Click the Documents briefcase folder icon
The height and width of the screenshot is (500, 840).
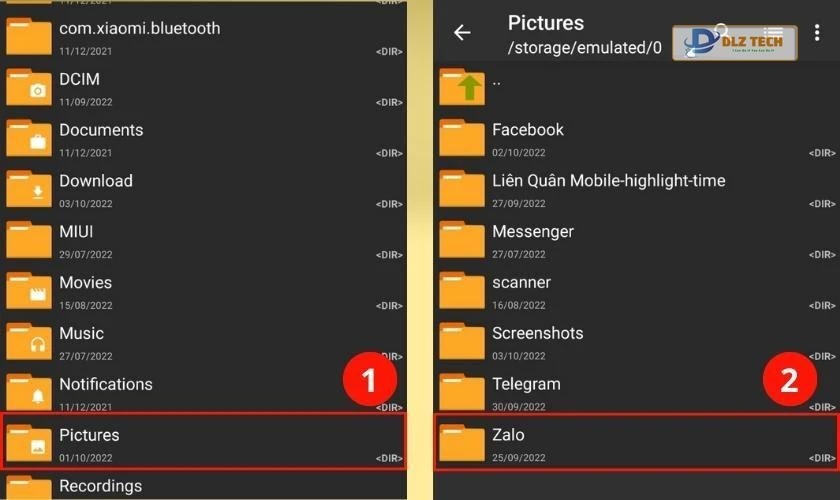[x=29, y=139]
